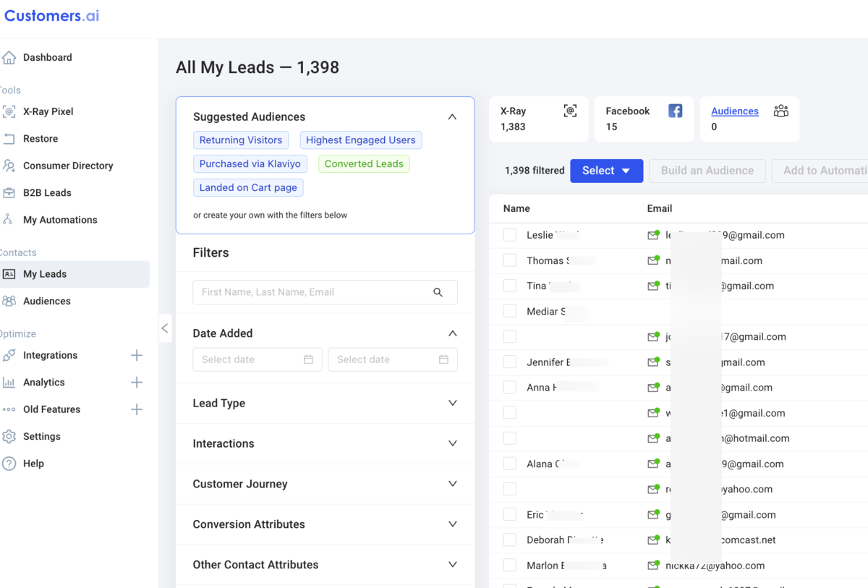Click the Restore sidebar icon

[9, 139]
